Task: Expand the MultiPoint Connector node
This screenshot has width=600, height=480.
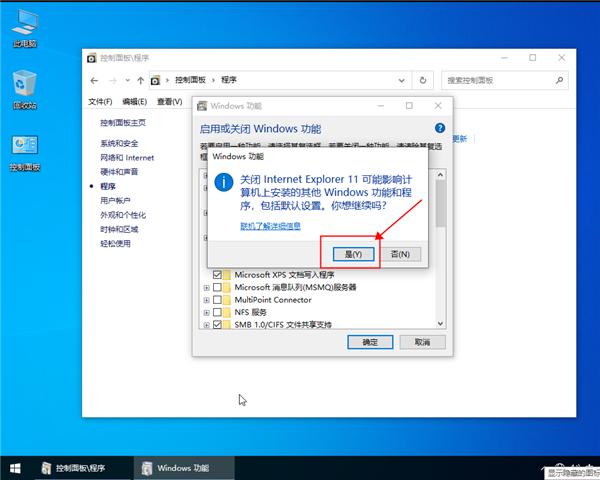Action: click(206, 300)
